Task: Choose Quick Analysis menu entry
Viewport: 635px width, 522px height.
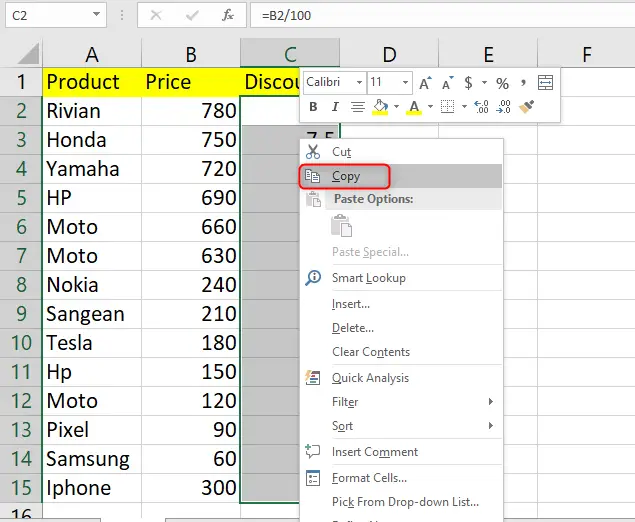Action: [x=402, y=378]
